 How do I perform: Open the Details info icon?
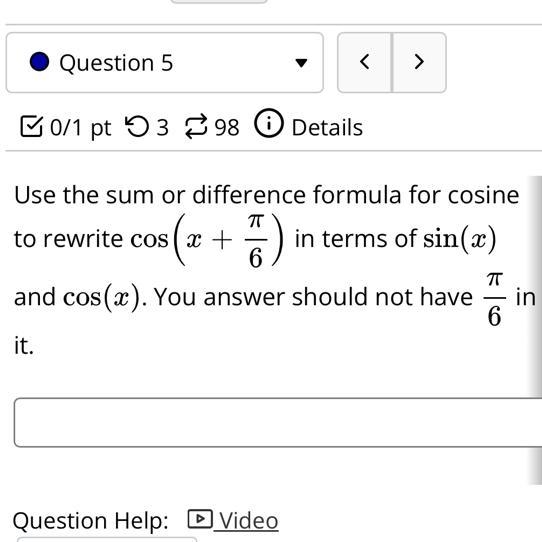pyautogui.click(x=269, y=123)
